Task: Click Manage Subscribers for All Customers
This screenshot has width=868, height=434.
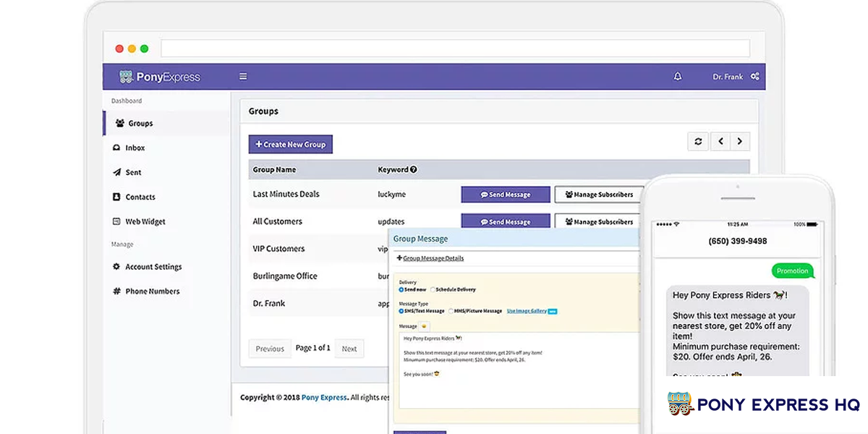Action: click(598, 221)
